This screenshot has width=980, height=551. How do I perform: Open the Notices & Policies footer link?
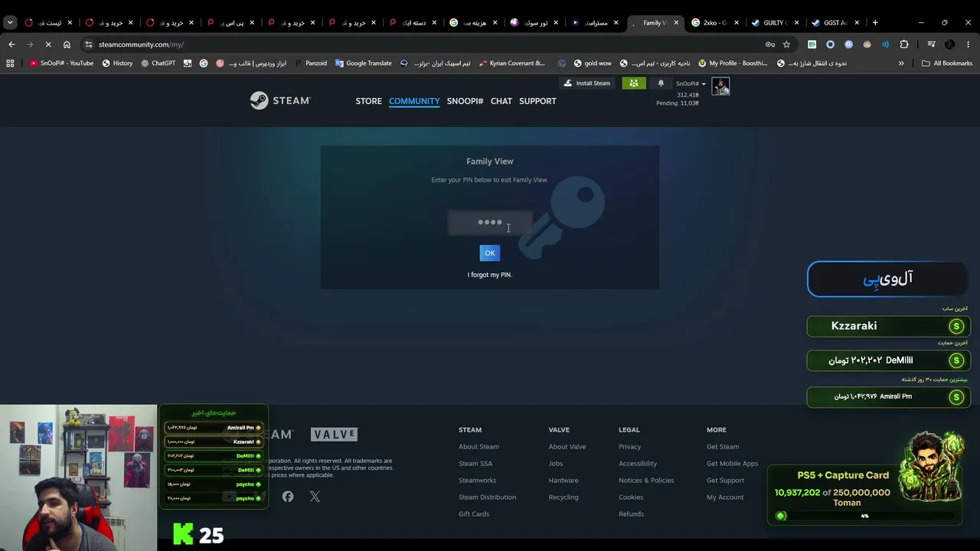[x=646, y=481]
